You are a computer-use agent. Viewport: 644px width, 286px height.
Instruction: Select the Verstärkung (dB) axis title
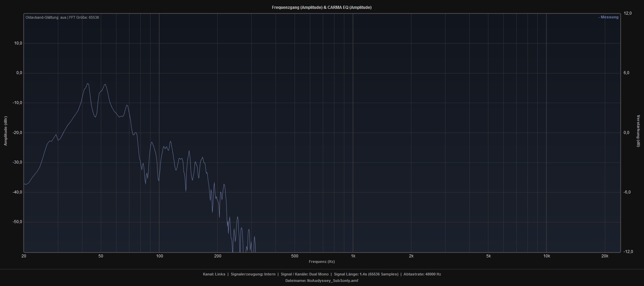(638, 131)
